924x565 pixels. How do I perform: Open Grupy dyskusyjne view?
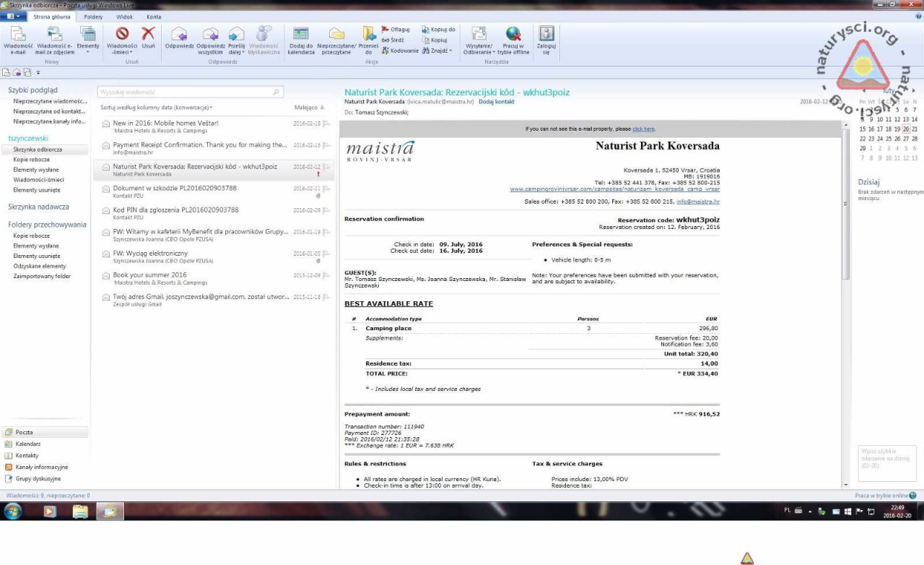[x=38, y=478]
